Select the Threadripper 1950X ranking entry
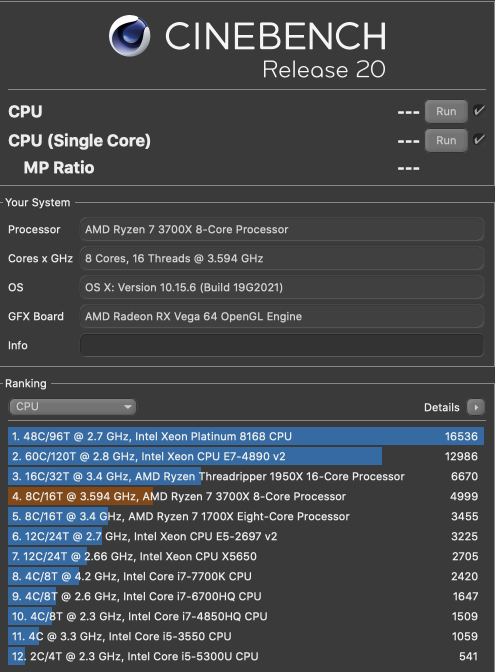The height and width of the screenshot is (672, 495). pos(246,476)
